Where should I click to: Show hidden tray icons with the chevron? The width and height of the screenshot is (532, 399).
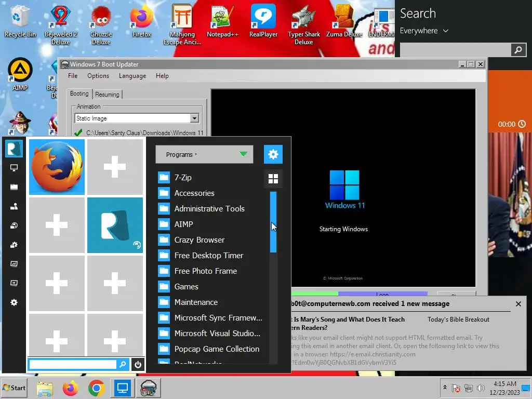tap(445, 388)
